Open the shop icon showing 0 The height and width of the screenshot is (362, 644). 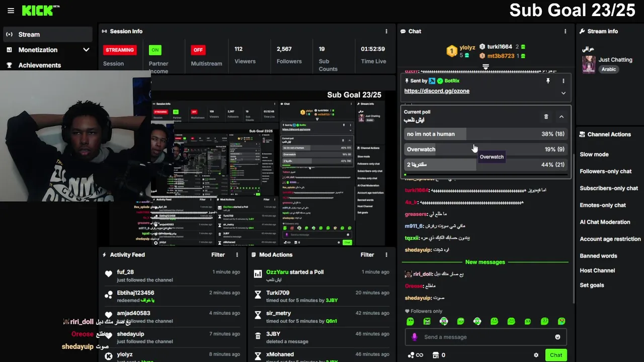(436, 355)
